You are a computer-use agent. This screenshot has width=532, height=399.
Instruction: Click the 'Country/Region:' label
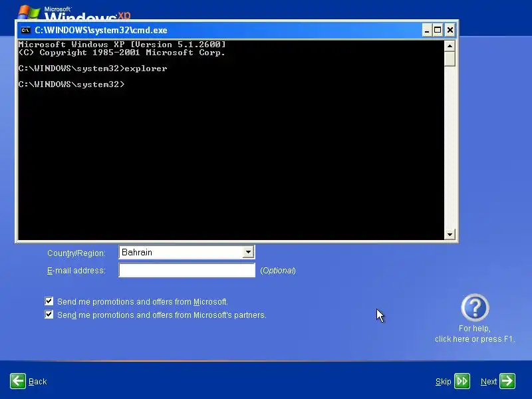click(x=76, y=253)
